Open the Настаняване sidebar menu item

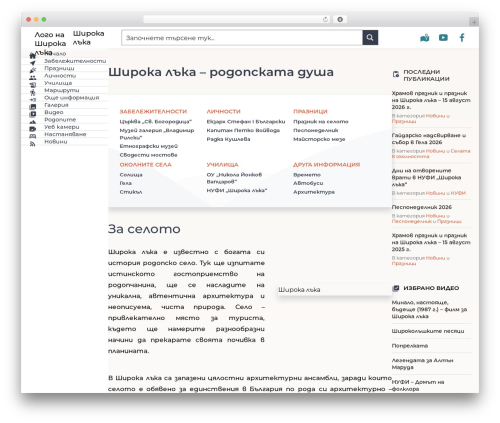65,134
